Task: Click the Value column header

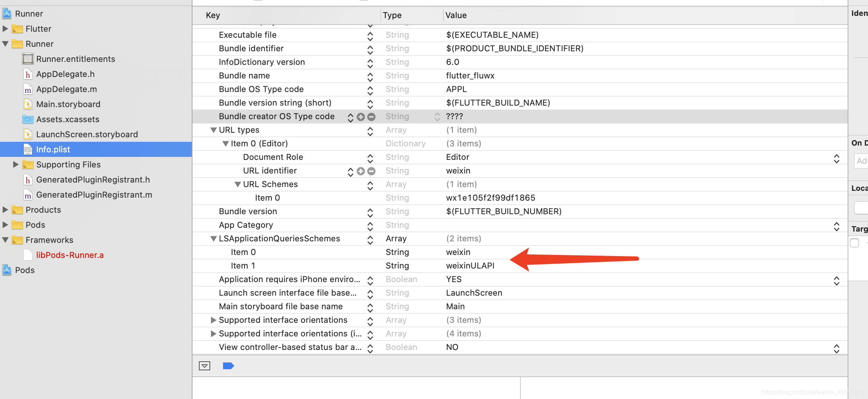Action: 456,15
